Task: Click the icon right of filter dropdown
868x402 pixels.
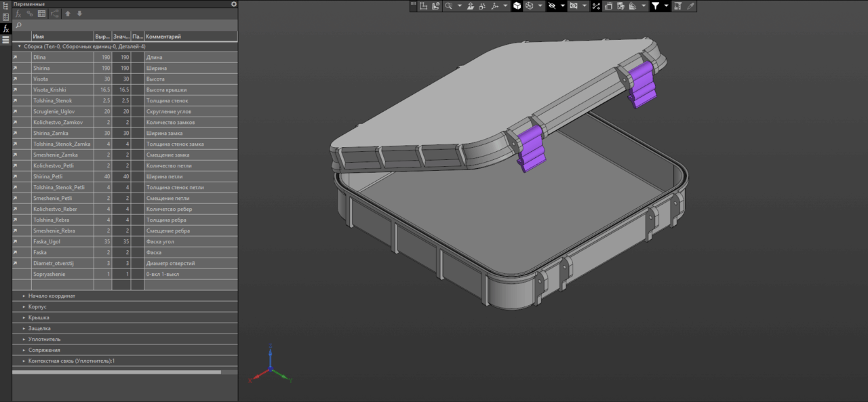Action: click(x=677, y=6)
